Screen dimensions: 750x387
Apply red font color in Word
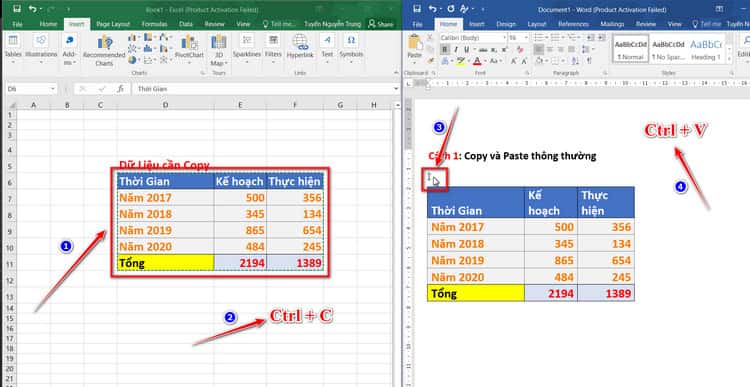pos(477,61)
